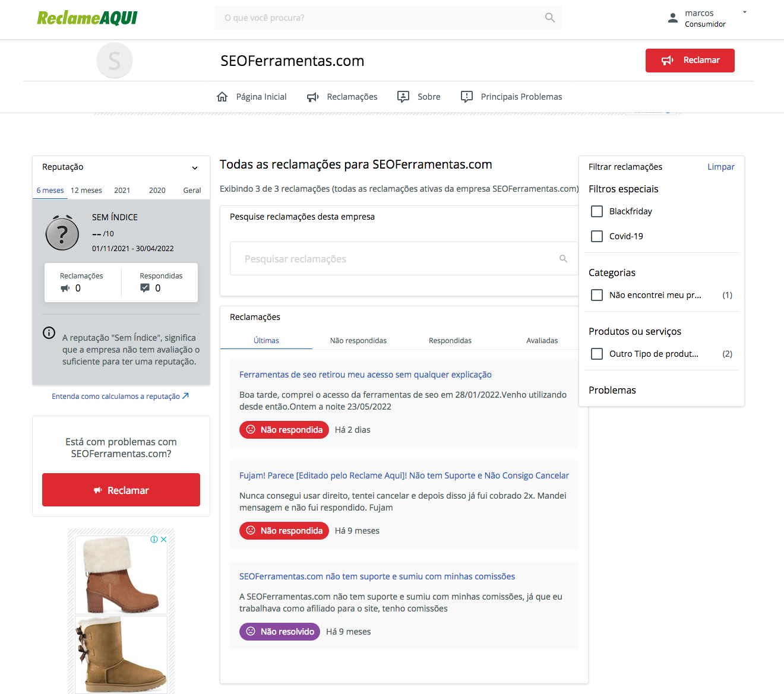The width and height of the screenshot is (784, 694).
Task: Select the Respondidas complaints tab
Action: coord(450,341)
